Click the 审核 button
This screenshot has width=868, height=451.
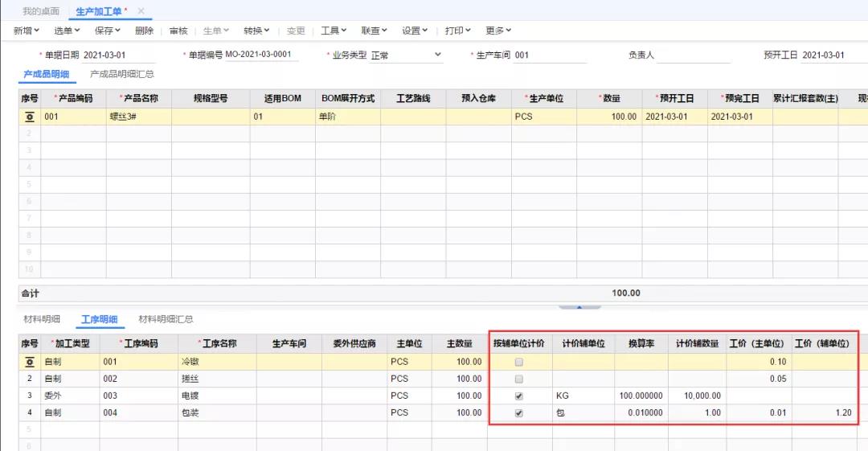[x=178, y=31]
